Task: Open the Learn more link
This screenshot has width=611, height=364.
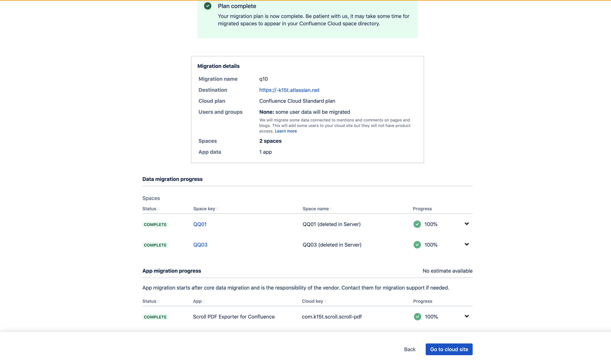Action: click(x=286, y=131)
